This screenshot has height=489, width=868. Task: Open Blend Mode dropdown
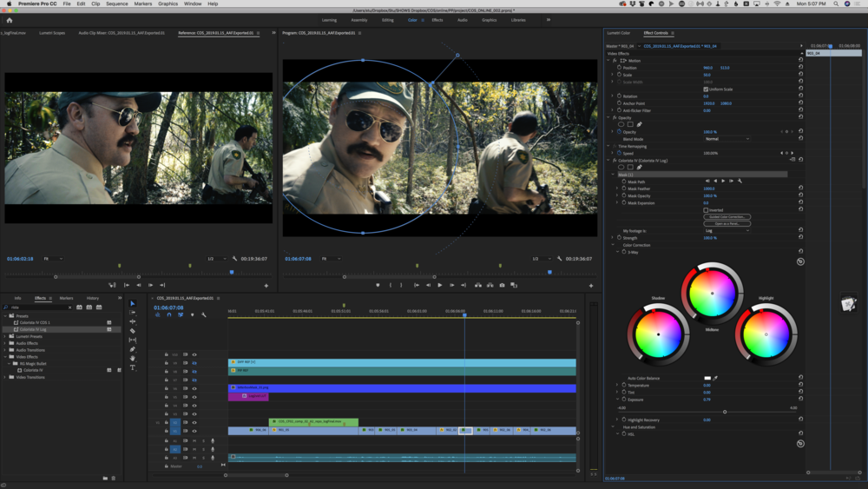(727, 139)
